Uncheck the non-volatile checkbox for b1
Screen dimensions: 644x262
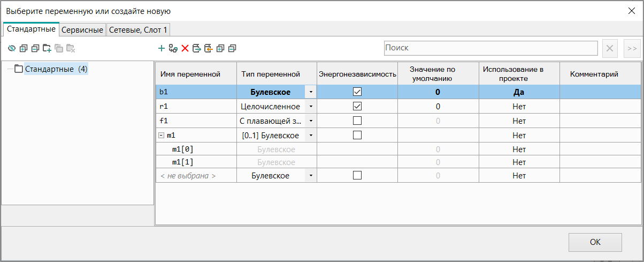357,92
